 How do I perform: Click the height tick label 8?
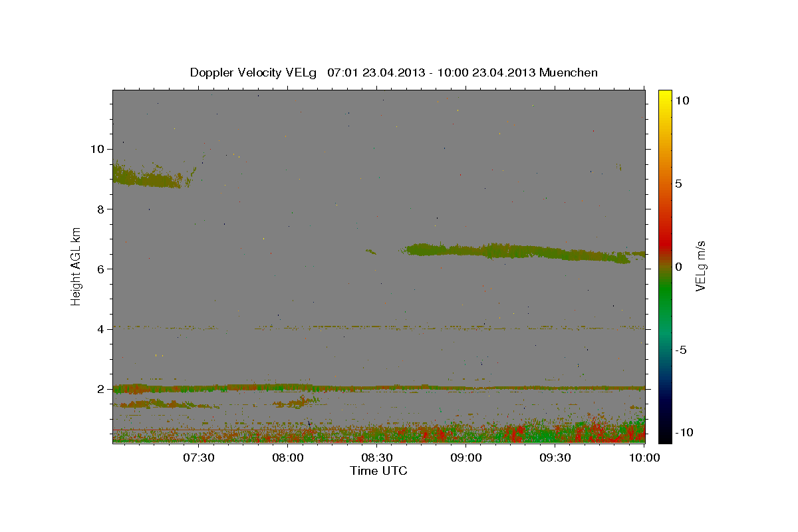[x=101, y=209]
